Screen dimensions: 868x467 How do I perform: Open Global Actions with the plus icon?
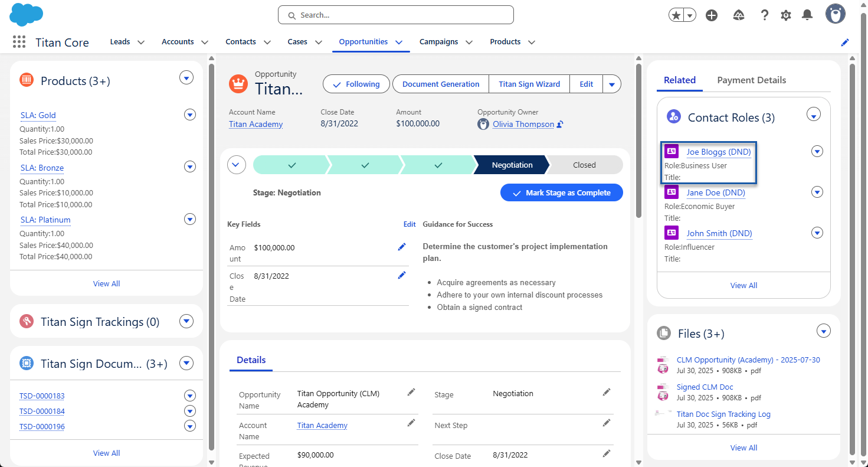point(711,15)
